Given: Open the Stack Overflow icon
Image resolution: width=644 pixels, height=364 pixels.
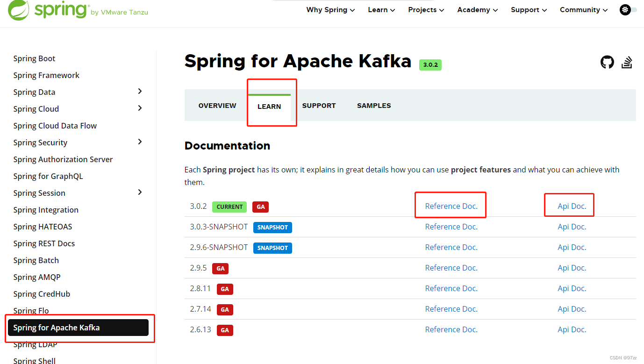Looking at the screenshot, I should (627, 62).
